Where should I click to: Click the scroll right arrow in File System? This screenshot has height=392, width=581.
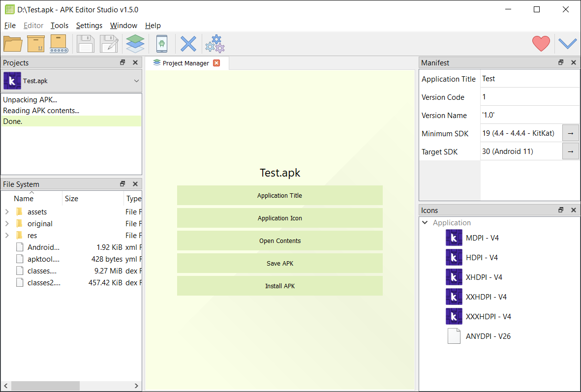tap(136, 386)
